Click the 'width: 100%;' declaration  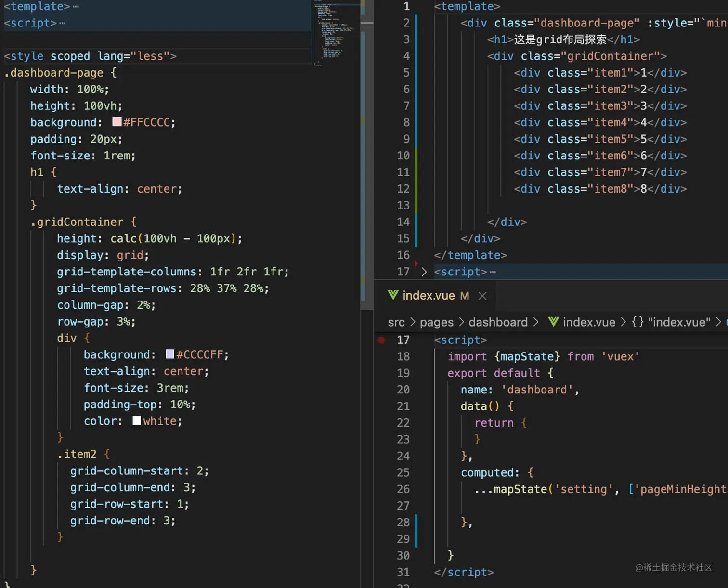click(x=69, y=90)
